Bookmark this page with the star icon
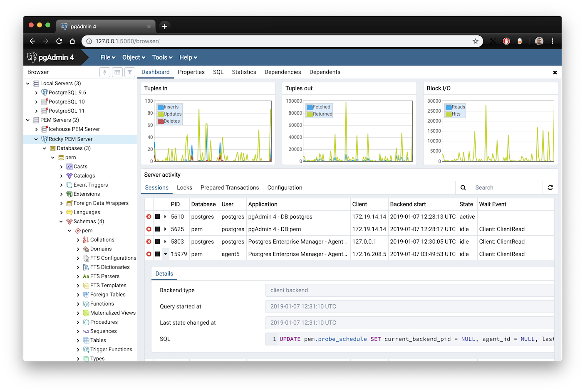The image size is (585, 392). [476, 41]
